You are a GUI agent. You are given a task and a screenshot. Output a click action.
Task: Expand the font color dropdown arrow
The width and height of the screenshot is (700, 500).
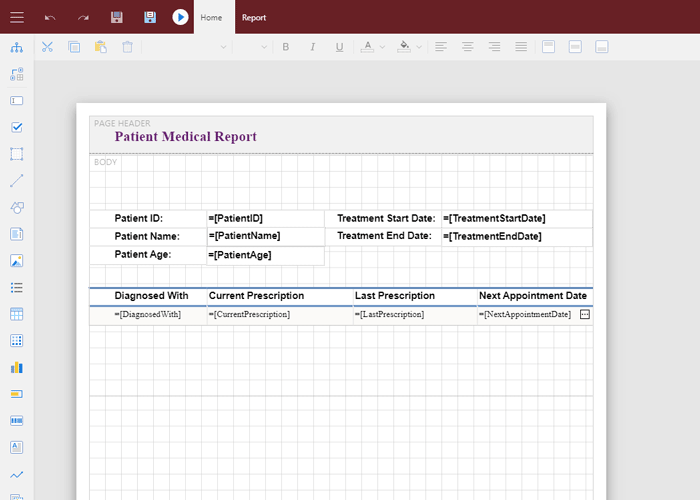[383, 47]
